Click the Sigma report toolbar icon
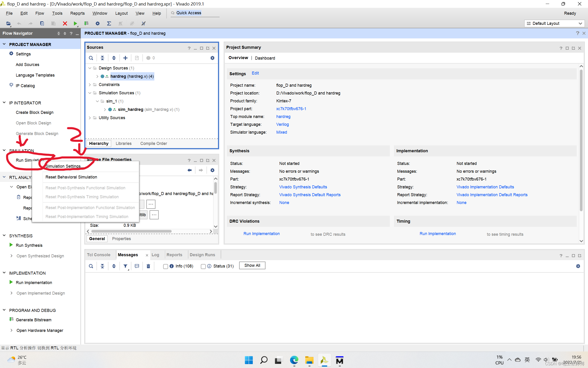This screenshot has height=368, width=588. [x=109, y=23]
